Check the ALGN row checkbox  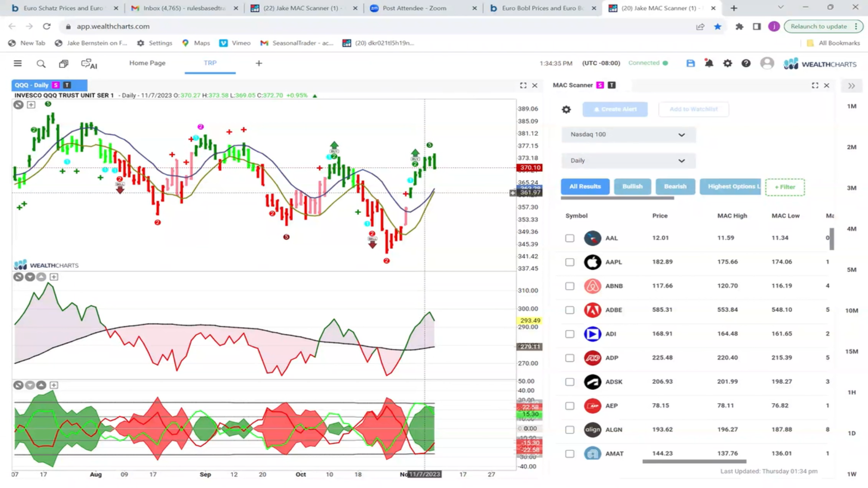(x=570, y=430)
